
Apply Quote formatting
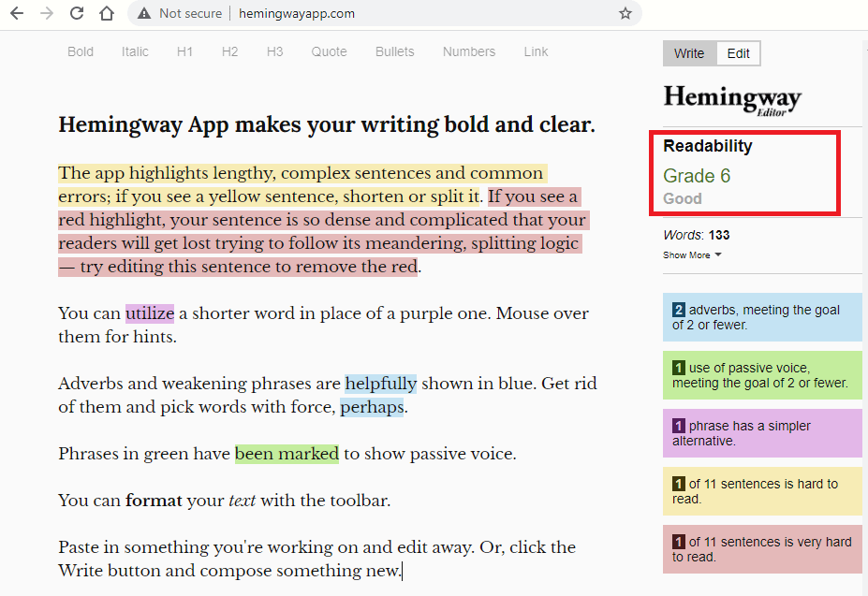[x=329, y=51]
